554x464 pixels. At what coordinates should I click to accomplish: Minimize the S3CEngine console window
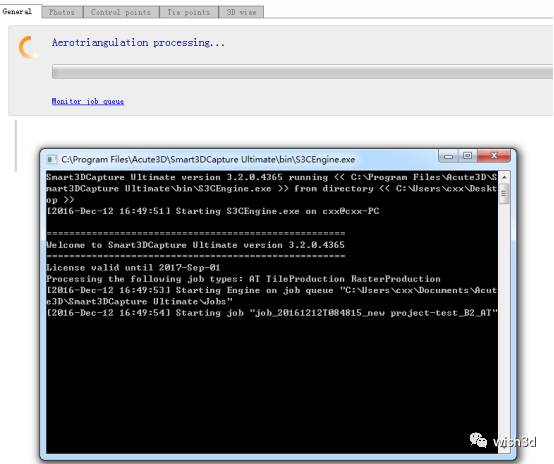pyautogui.click(x=449, y=156)
